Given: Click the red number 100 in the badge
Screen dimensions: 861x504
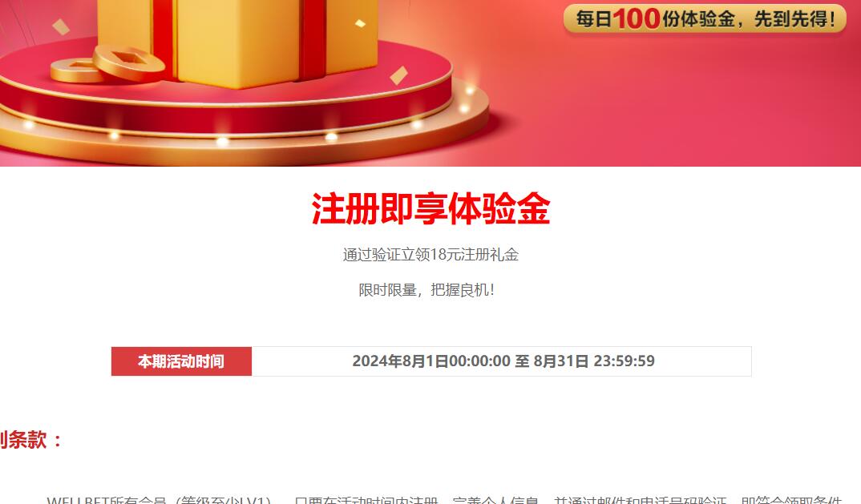Looking at the screenshot, I should 637,18.
